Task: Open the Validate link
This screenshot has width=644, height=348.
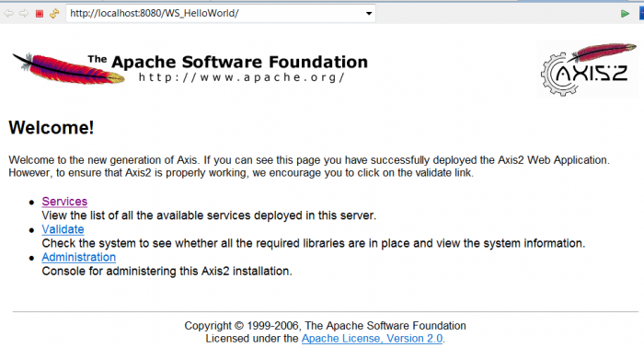Action: [63, 229]
